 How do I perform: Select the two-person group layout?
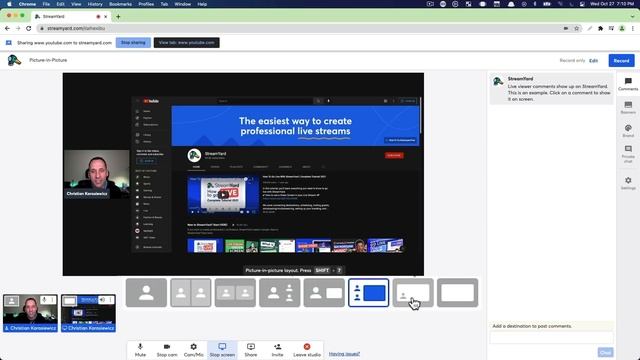click(x=235, y=293)
